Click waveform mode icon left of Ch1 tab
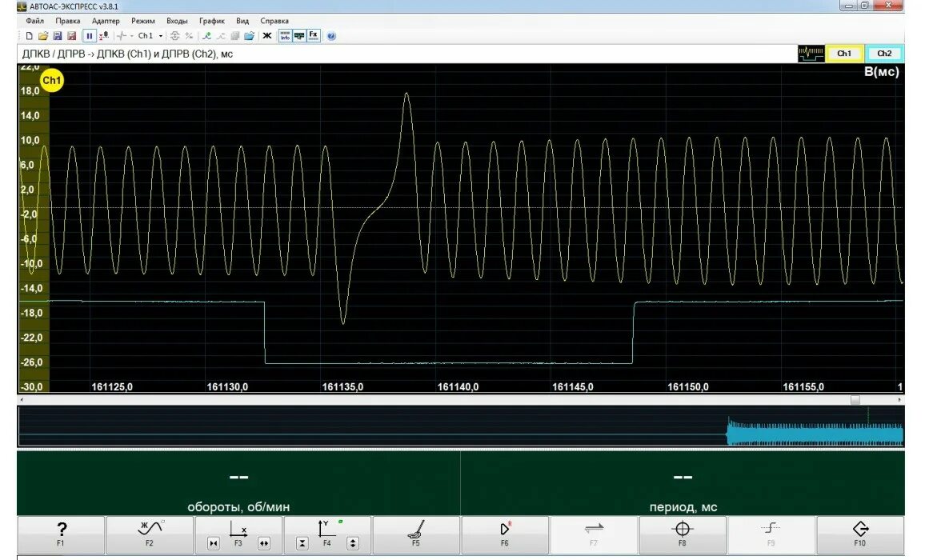 pyautogui.click(x=811, y=54)
